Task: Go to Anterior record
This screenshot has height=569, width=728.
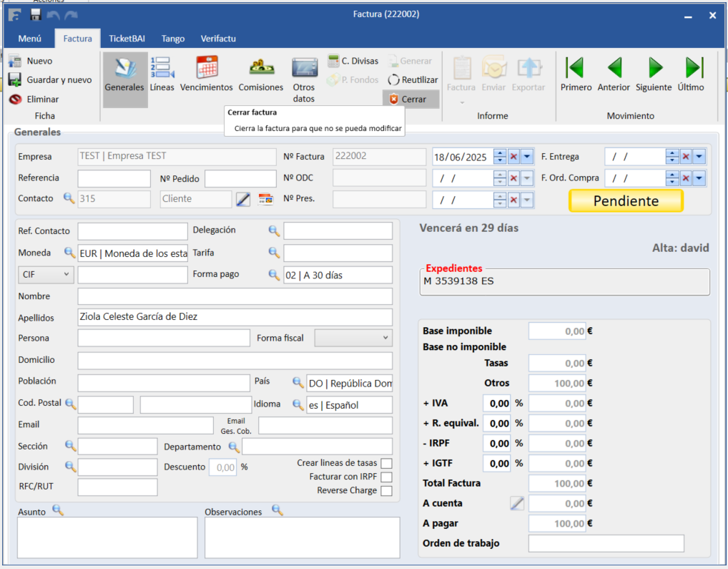Action: pyautogui.click(x=614, y=74)
